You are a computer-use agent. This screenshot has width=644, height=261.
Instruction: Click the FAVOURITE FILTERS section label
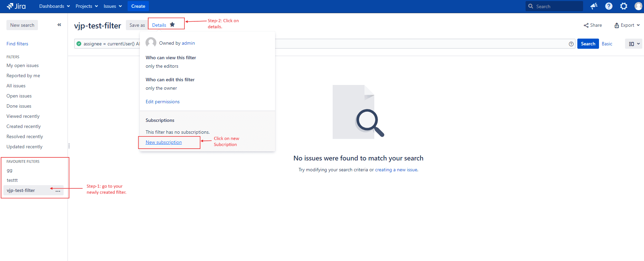pos(23,161)
